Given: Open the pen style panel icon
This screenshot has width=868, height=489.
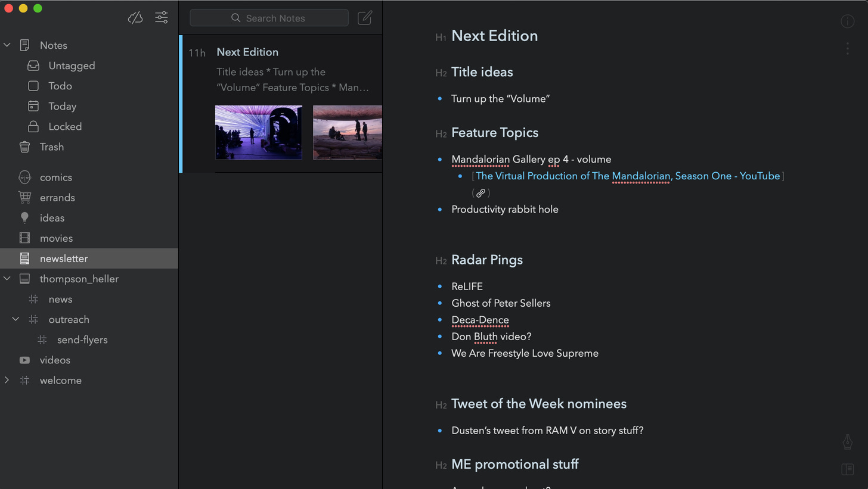Looking at the screenshot, I should (x=847, y=442).
